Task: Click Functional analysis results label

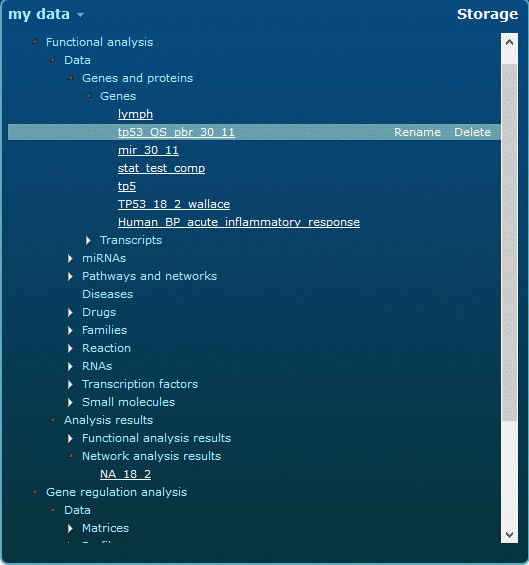Action: (x=156, y=438)
